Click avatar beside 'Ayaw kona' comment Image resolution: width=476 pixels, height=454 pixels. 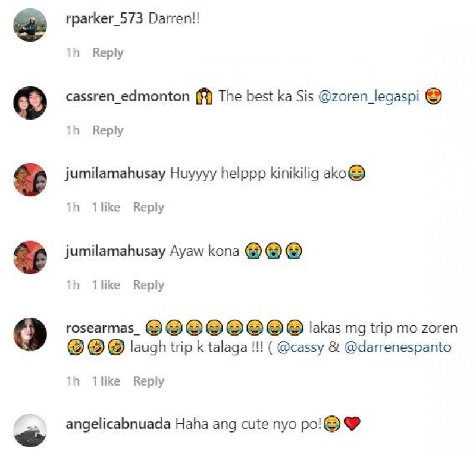click(x=30, y=258)
